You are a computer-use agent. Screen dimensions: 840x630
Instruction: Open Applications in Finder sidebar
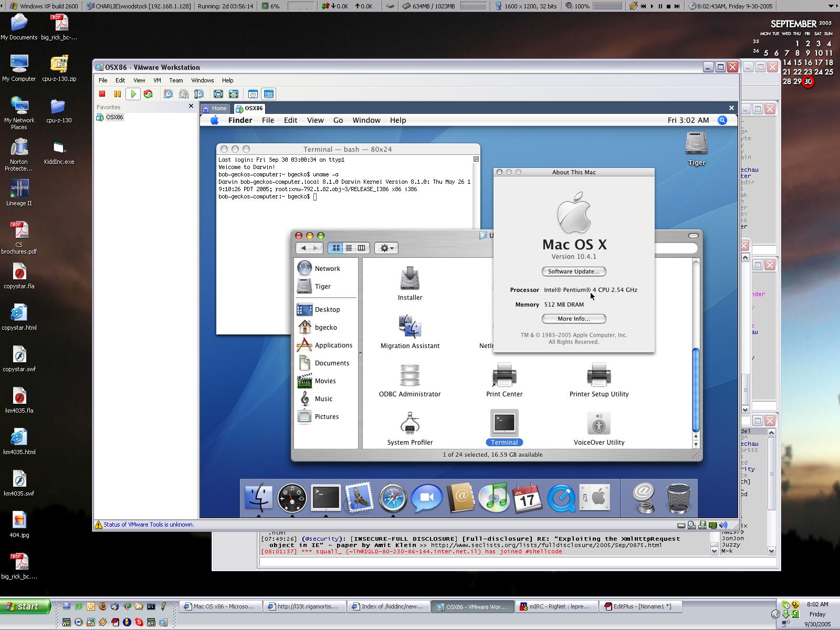[x=324, y=345]
